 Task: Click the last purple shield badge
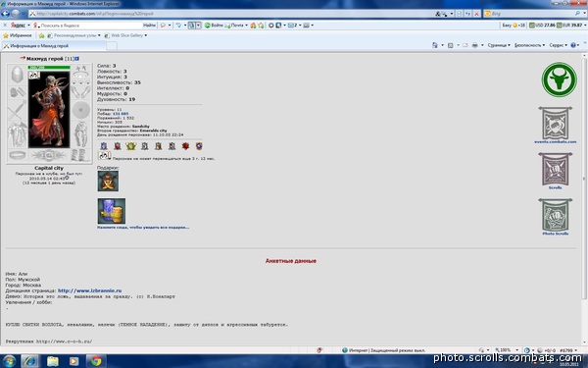pyautogui.click(x=199, y=146)
